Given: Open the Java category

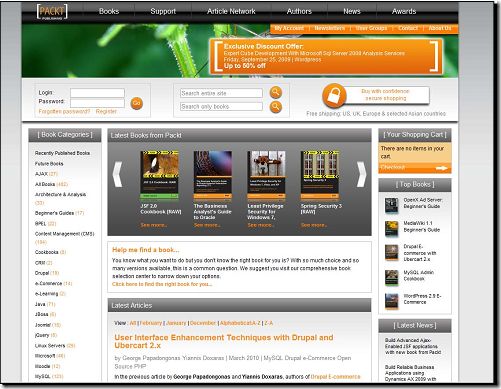Looking at the screenshot, I should (x=45, y=304).
